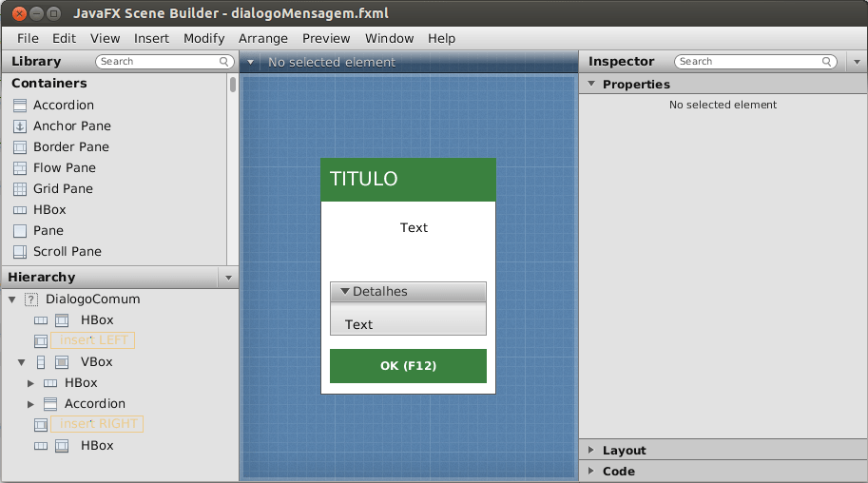
Task: Open the Preview menu
Action: click(x=326, y=38)
